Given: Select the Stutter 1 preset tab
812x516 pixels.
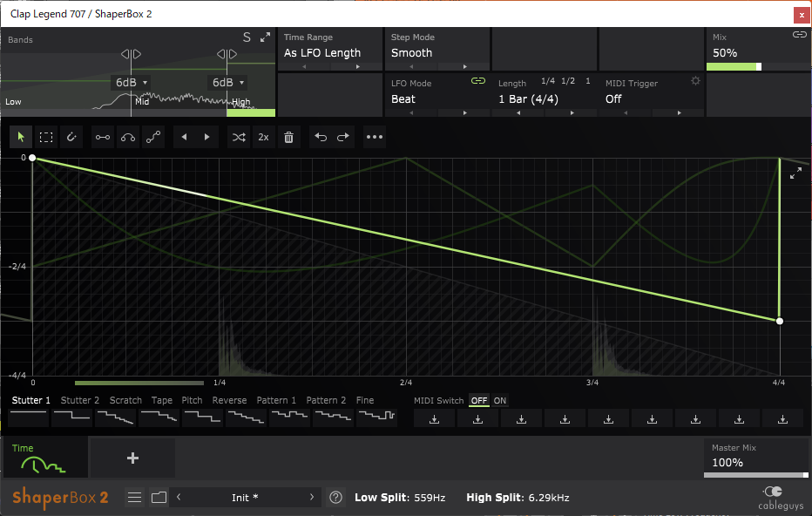Looking at the screenshot, I should (30, 400).
